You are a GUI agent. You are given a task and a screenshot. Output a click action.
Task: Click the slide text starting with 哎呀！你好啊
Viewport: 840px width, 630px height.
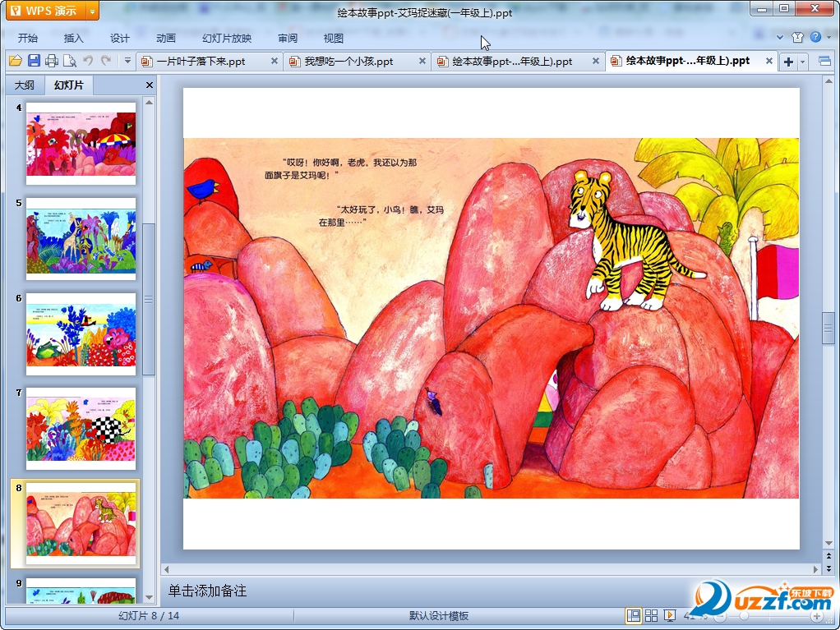click(x=341, y=168)
